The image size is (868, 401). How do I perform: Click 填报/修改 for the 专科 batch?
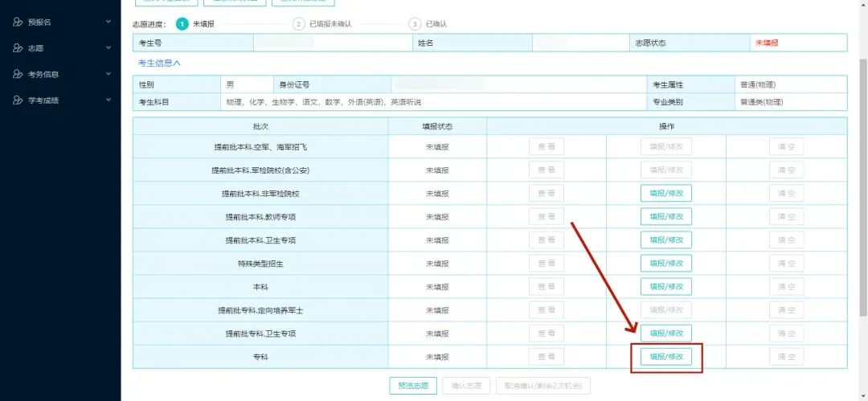[x=665, y=357]
